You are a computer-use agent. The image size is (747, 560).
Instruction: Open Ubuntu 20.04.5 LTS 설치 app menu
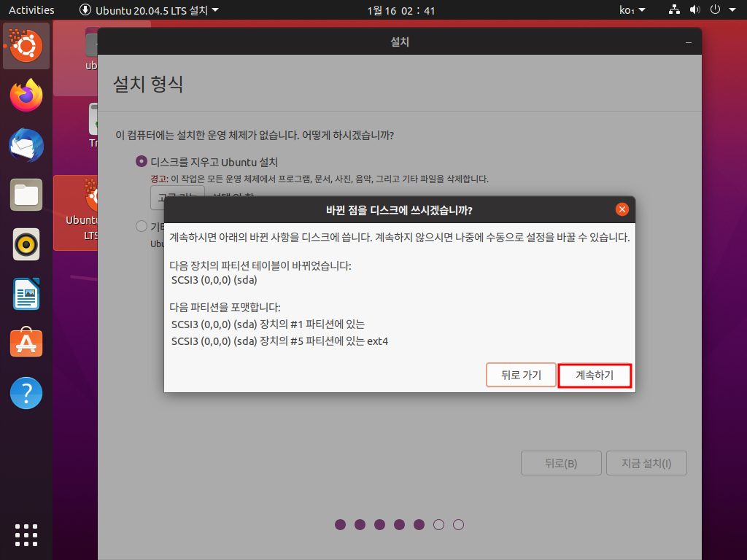[x=149, y=10]
